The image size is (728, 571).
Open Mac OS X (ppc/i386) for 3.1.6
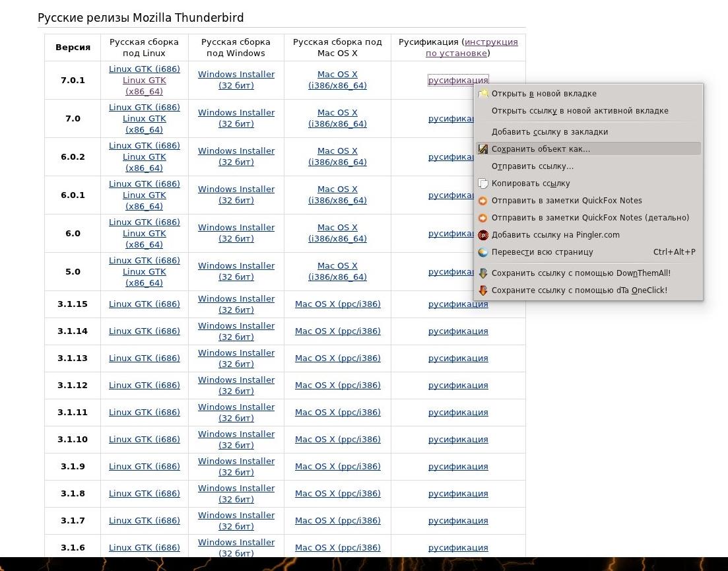coord(337,548)
